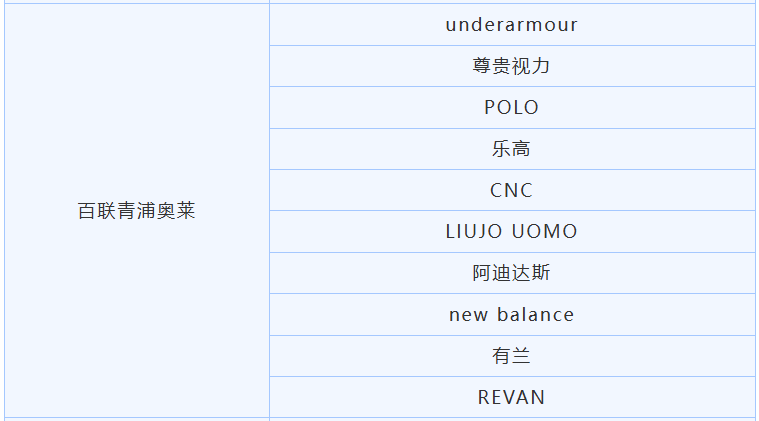
Task: Click the empty cell below REVAN
Action: pyautogui.click(x=511, y=419)
